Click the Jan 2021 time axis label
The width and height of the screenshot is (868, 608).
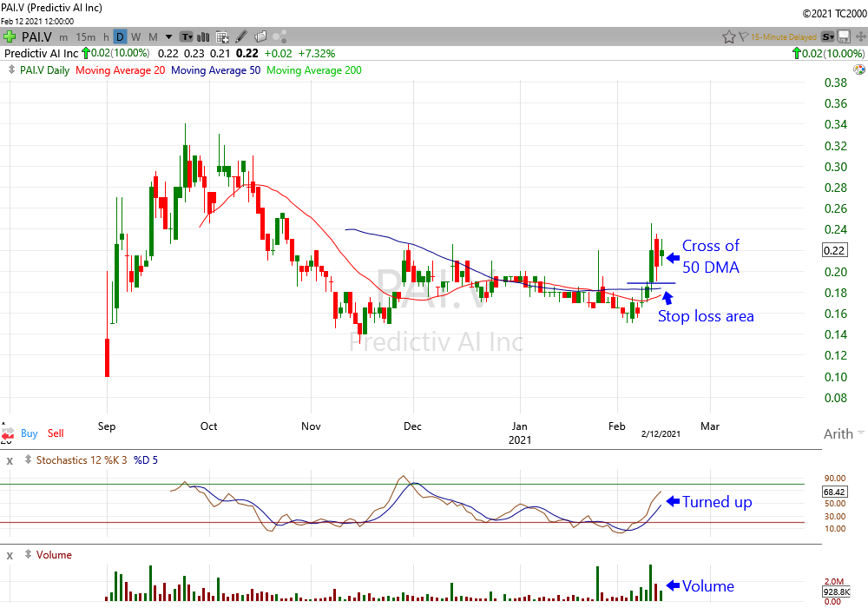point(519,433)
